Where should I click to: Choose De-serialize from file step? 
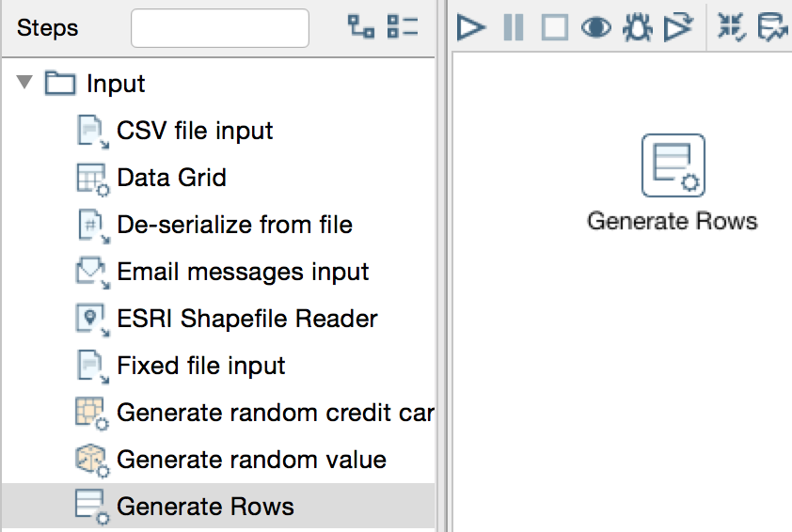click(234, 225)
